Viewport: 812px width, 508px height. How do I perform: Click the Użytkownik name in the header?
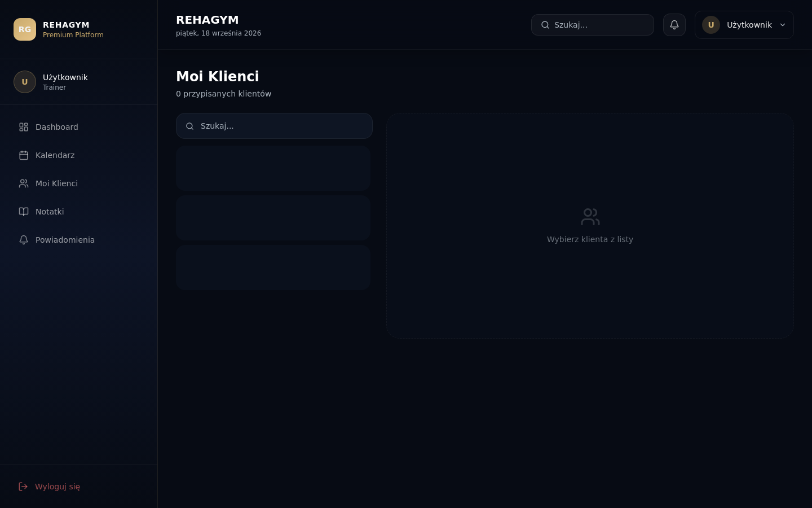coord(749,25)
